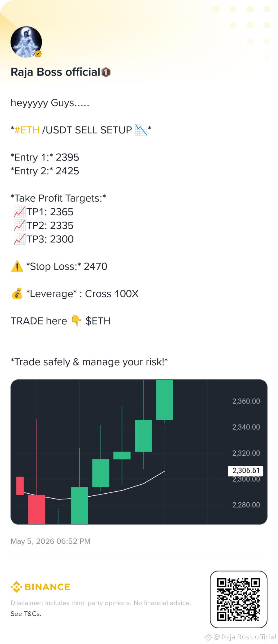Click the QR code image

click(x=239, y=599)
